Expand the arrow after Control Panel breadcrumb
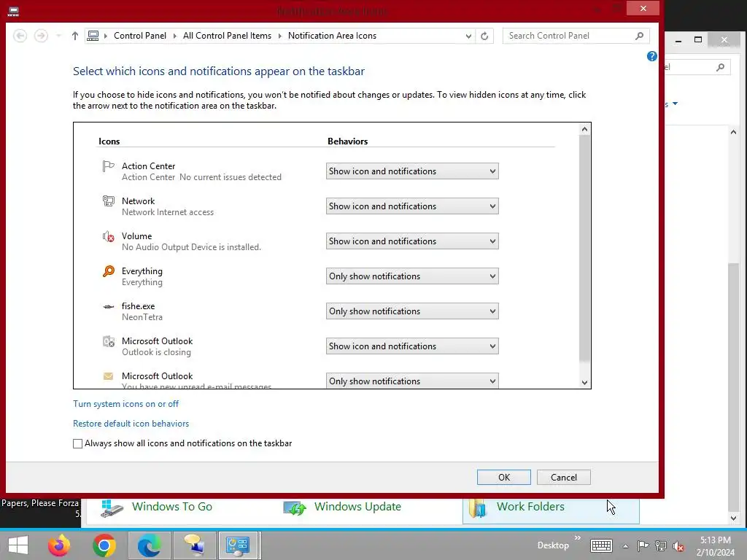Viewport: 747px width, 560px height. tap(175, 36)
